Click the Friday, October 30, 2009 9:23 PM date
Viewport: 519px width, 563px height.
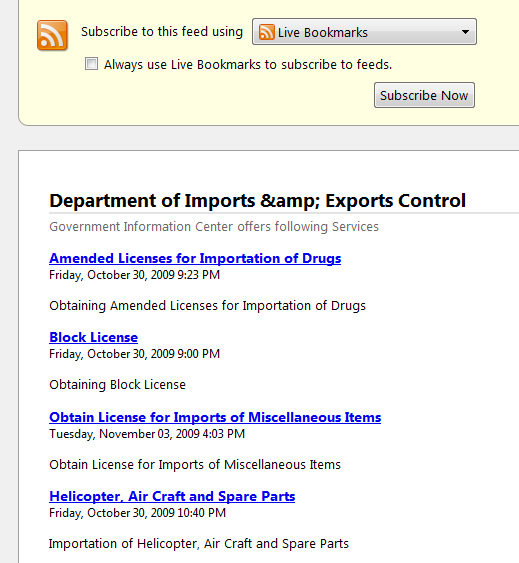click(x=134, y=275)
